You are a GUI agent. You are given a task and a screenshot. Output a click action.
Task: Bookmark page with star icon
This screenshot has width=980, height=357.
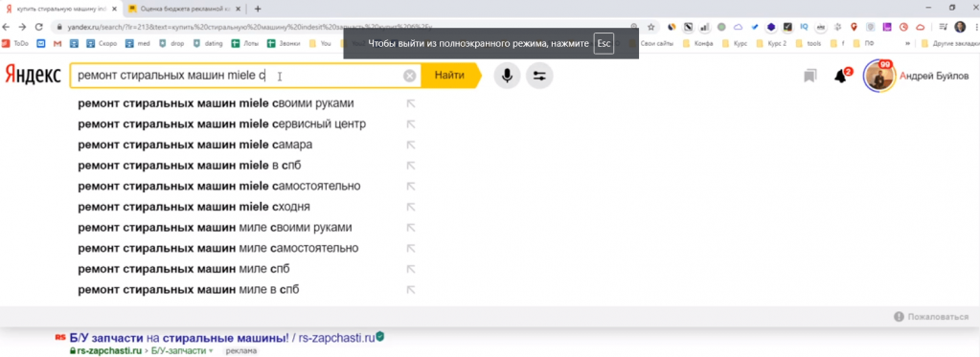[x=651, y=27]
